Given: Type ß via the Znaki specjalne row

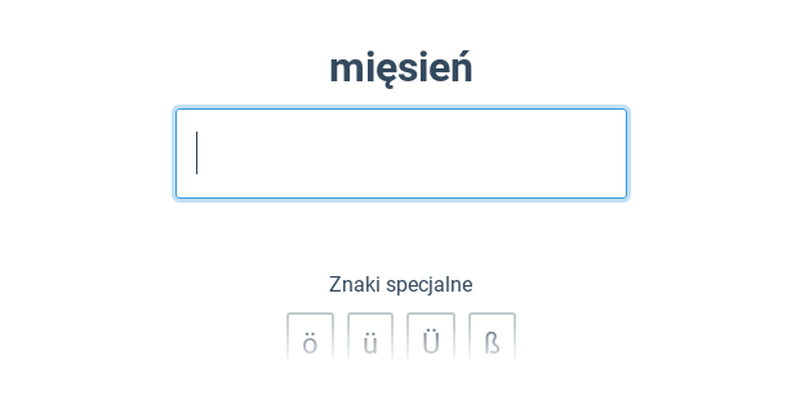Looking at the screenshot, I should (492, 340).
